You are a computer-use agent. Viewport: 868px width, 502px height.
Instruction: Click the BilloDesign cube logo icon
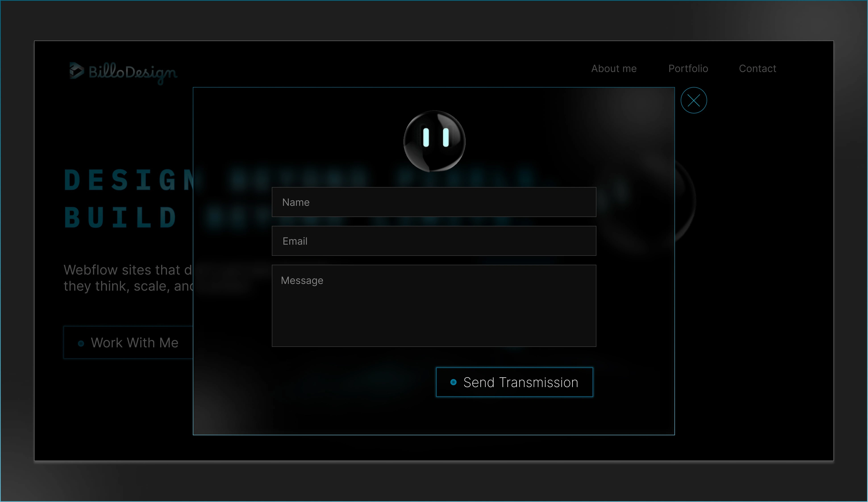tap(77, 71)
